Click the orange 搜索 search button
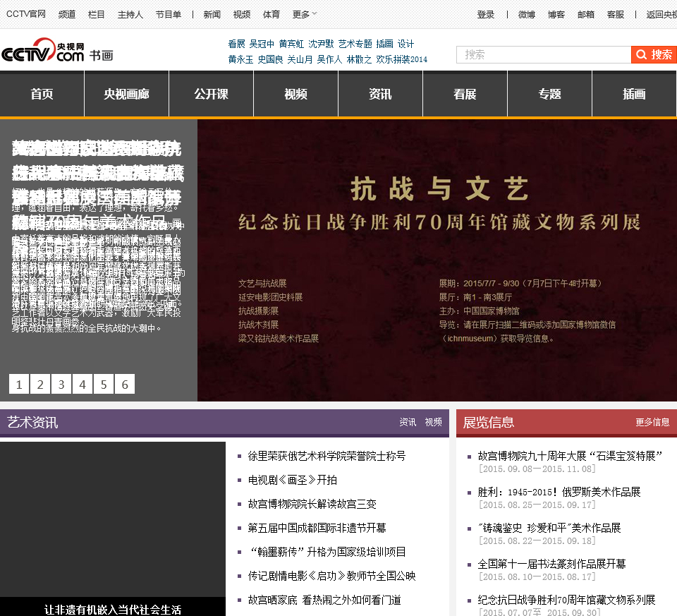This screenshot has width=677, height=616. [x=654, y=55]
